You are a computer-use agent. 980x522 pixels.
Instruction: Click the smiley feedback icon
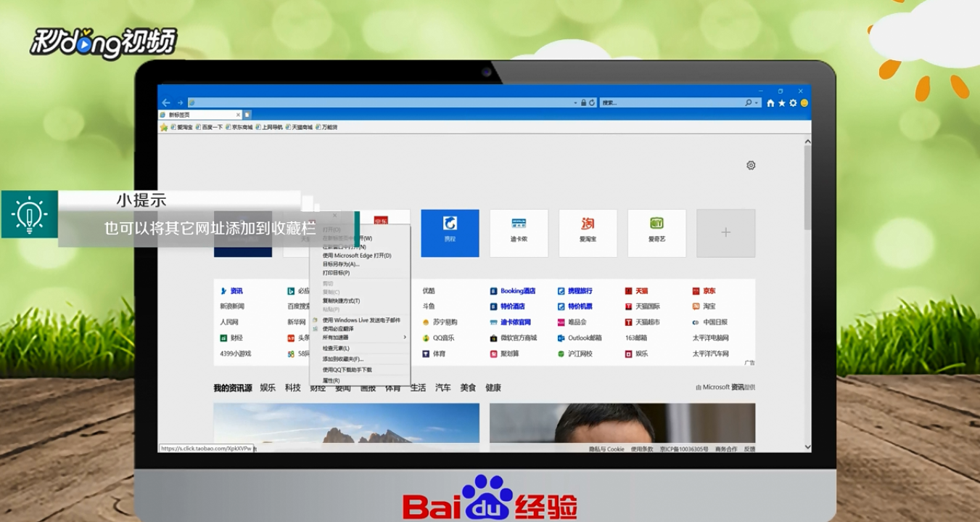click(804, 103)
